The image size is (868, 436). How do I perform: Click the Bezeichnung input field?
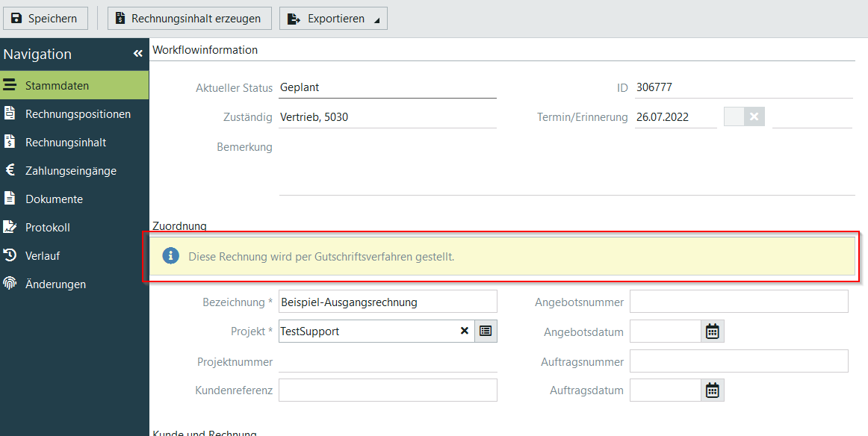[387, 302]
